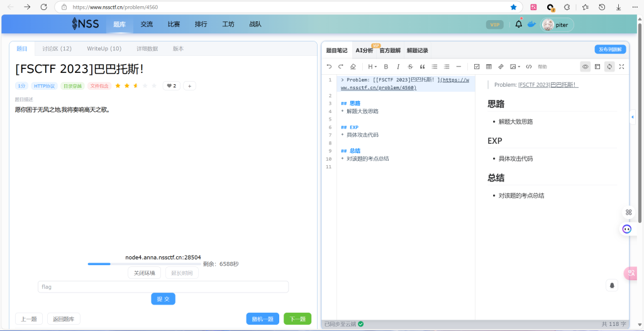Click the bold formatting icon in editor
The height and width of the screenshot is (331, 644).
coord(386,67)
